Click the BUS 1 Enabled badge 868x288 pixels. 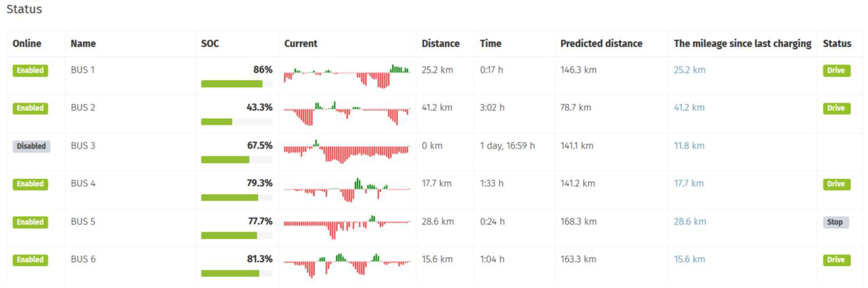point(30,70)
